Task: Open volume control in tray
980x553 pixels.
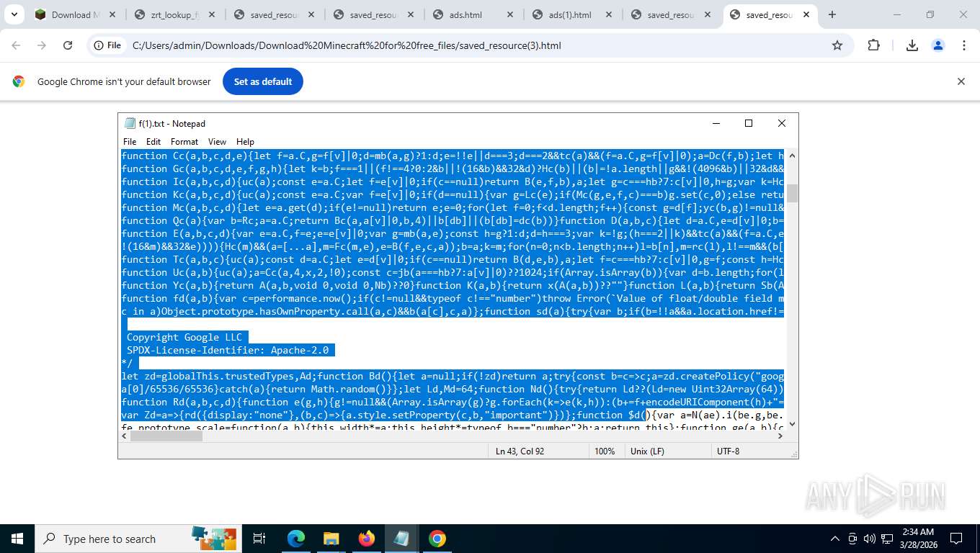Action: tap(870, 539)
